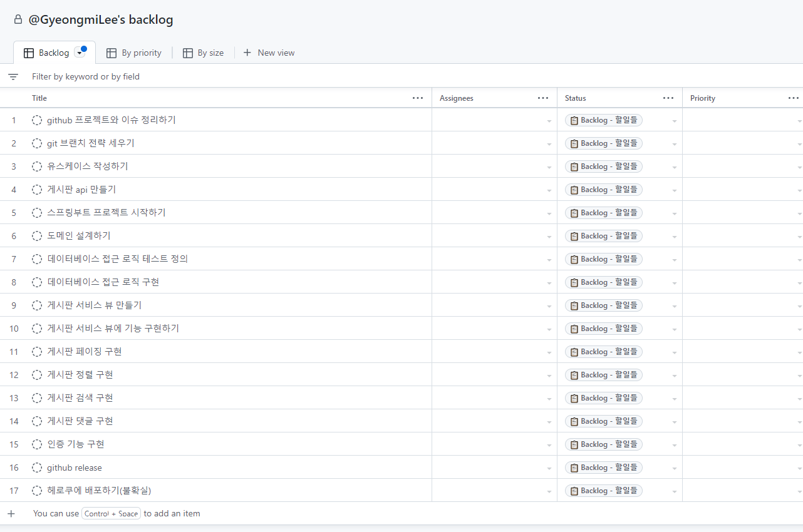Click the draft issue icon for "게시판 api 만들기"
Image resolution: width=803 pixels, height=532 pixels.
[x=37, y=190]
